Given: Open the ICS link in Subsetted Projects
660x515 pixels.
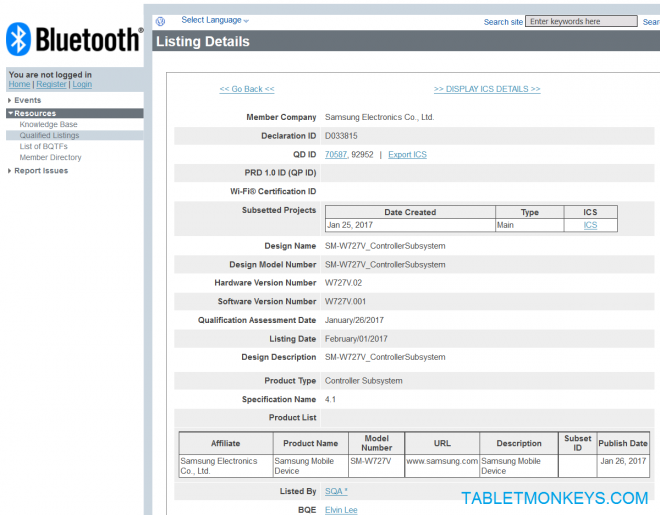Looking at the screenshot, I should click(x=590, y=225).
